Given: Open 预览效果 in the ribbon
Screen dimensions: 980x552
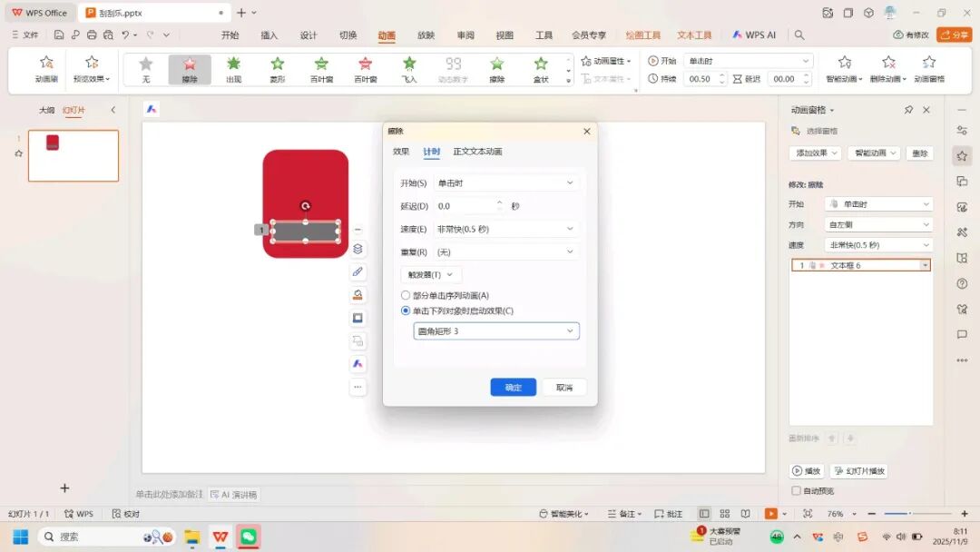Looking at the screenshot, I should (92, 69).
